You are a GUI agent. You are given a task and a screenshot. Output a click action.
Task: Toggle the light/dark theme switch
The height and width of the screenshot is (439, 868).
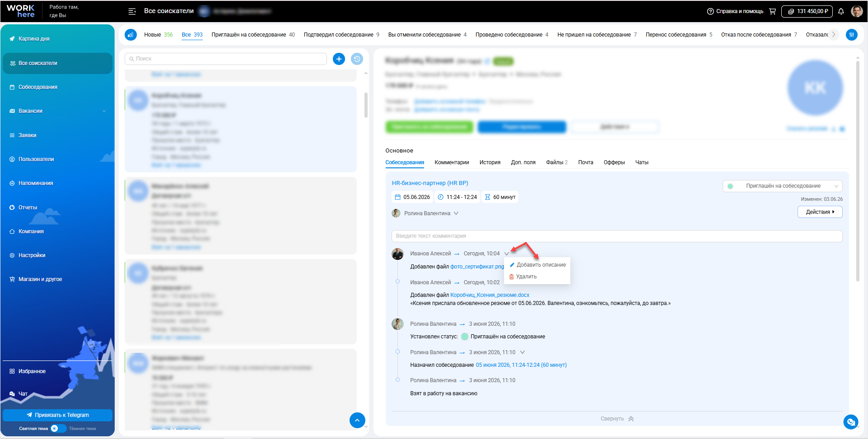click(58, 429)
